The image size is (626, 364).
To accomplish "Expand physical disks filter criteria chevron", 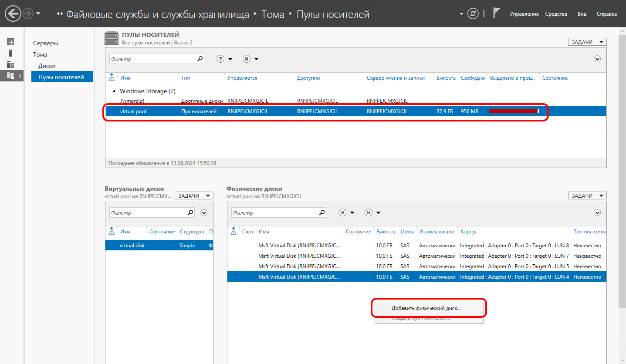I will click(x=597, y=213).
